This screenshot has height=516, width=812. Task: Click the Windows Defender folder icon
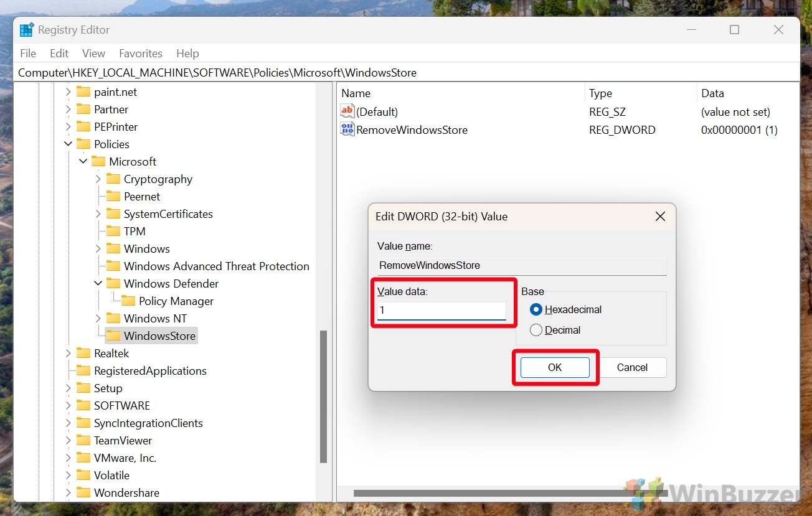coord(113,283)
